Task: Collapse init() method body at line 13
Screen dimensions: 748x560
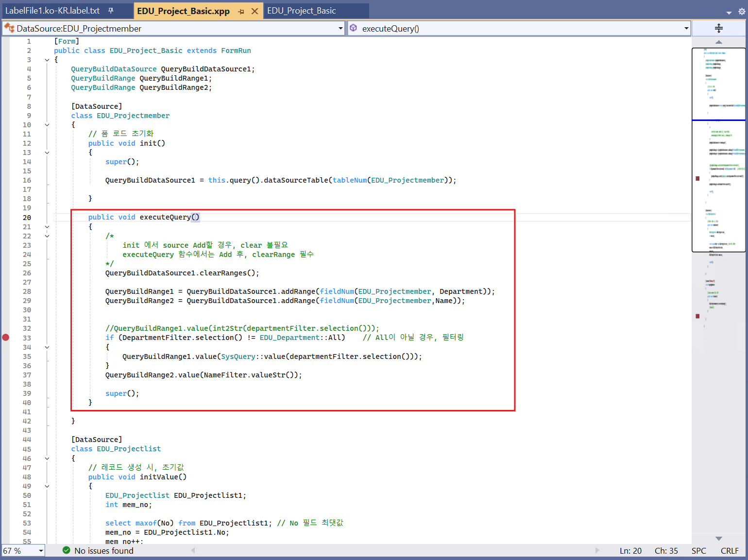Action: point(47,153)
